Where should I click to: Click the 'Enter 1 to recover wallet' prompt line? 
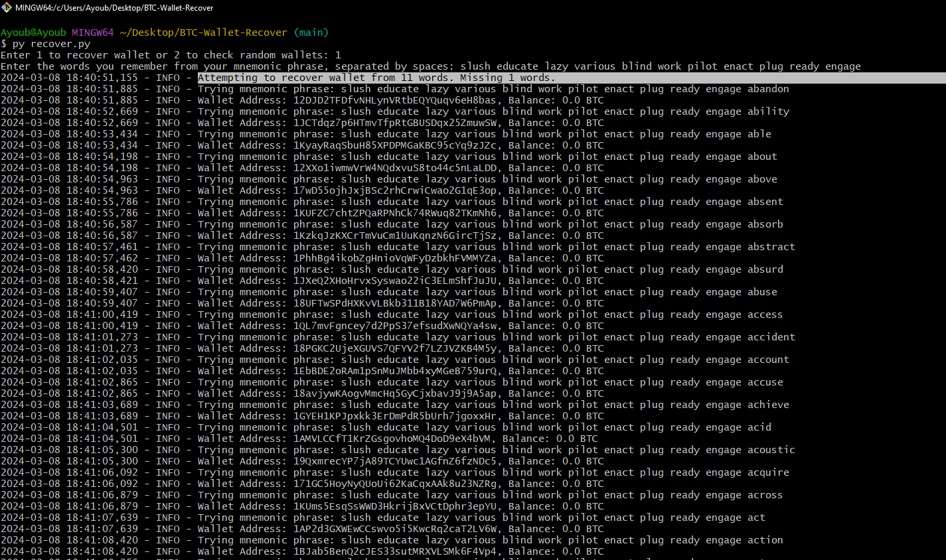[x=171, y=55]
